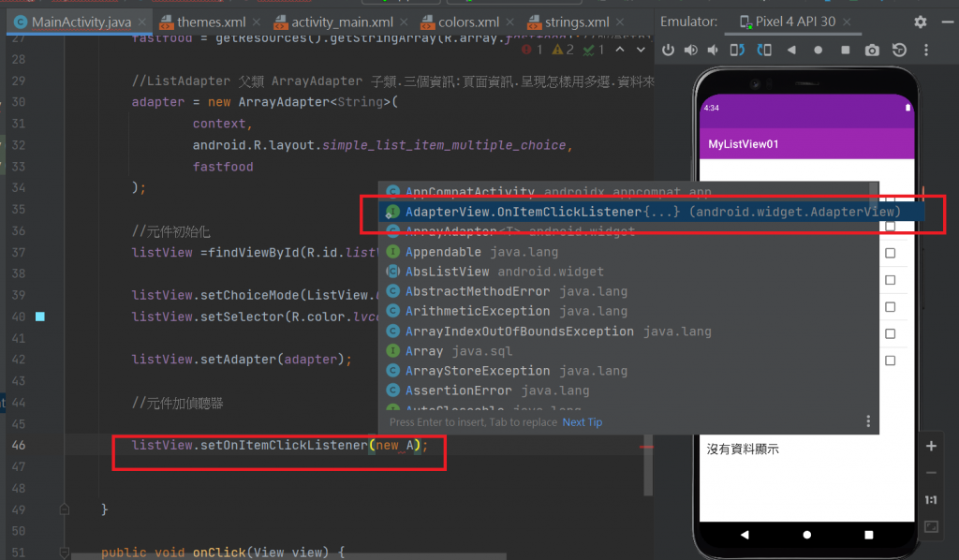
Task: Click the yellow warning count indicator
Action: tap(563, 50)
